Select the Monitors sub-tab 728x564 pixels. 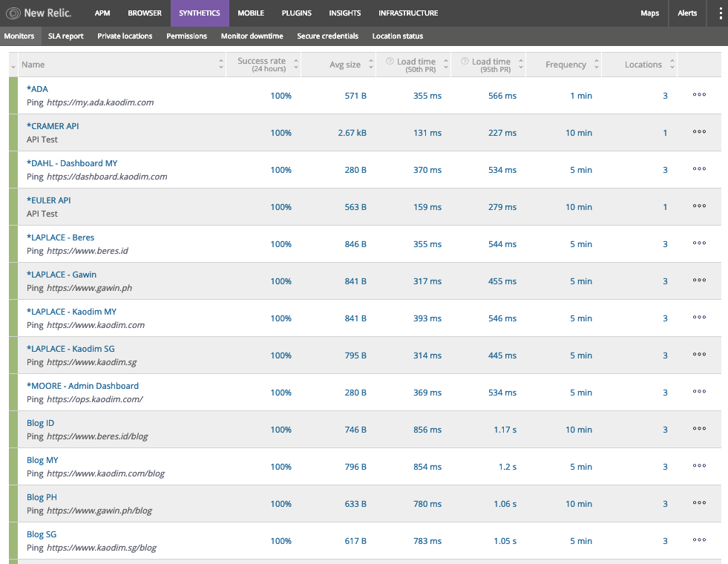pyautogui.click(x=19, y=36)
